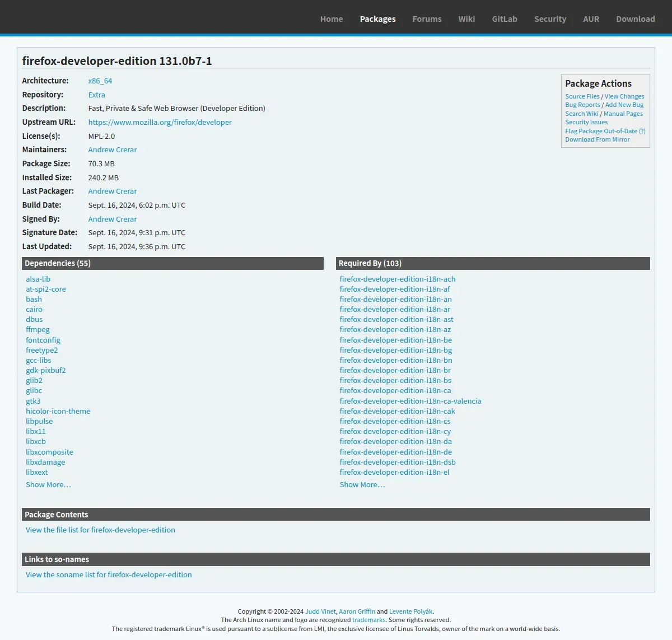The width and height of the screenshot is (672, 640).
Task: Open the bash dependency
Action: (x=34, y=299)
